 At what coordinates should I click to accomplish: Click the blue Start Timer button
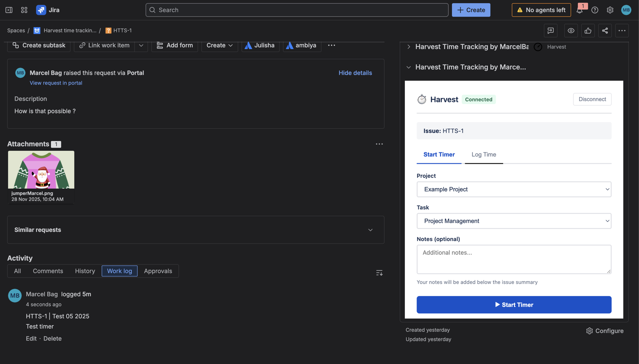[514, 305]
